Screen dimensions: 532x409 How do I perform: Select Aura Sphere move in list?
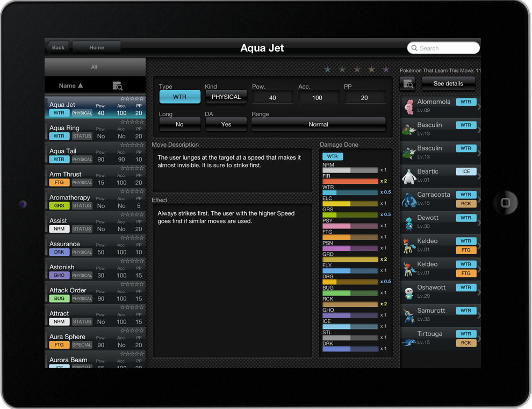click(95, 339)
